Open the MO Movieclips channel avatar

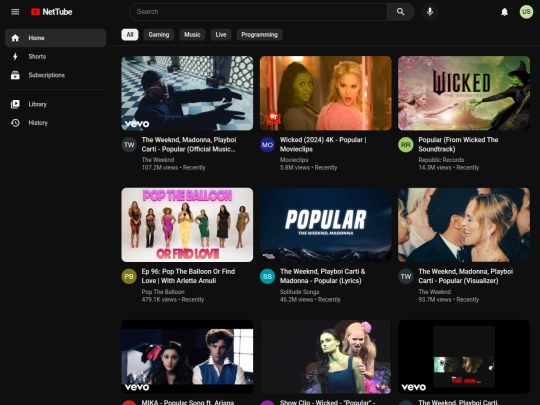[x=267, y=145]
